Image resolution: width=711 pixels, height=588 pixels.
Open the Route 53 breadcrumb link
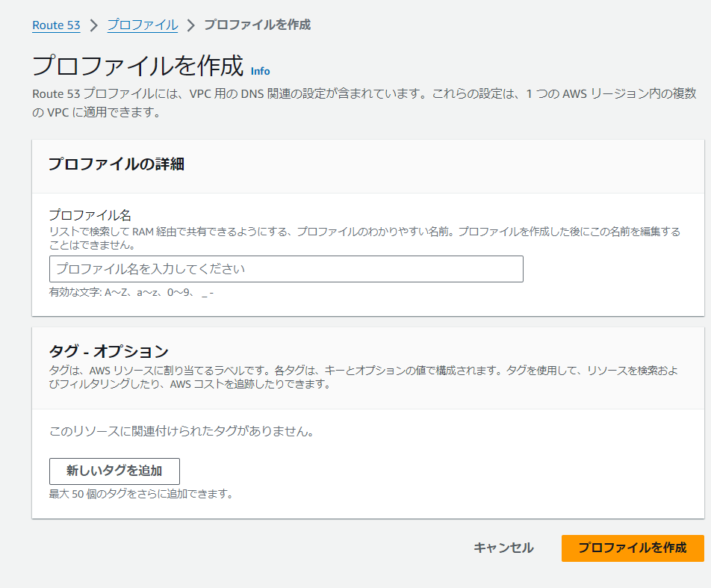click(x=56, y=25)
